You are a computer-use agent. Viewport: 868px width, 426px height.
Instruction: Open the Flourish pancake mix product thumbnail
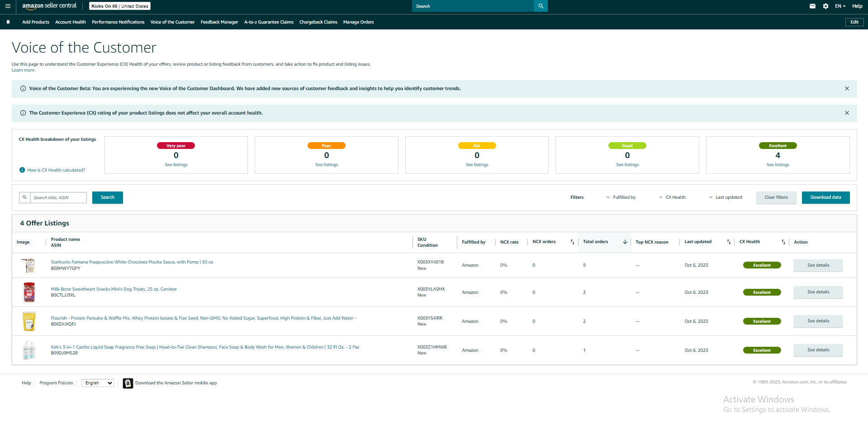[x=29, y=321]
